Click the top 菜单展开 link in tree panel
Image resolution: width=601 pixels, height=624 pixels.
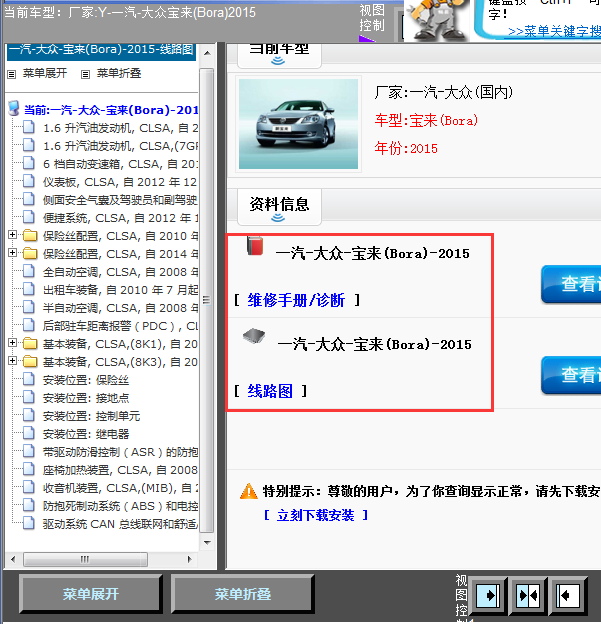tap(45, 73)
